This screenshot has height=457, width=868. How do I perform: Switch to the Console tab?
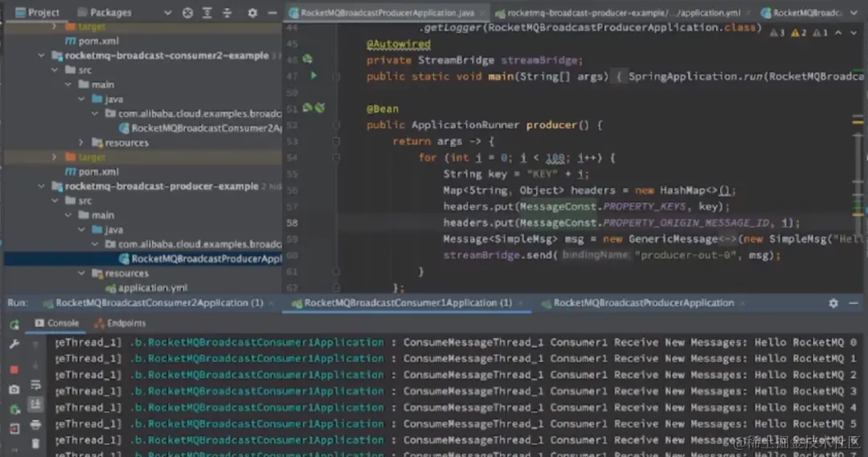pyautogui.click(x=57, y=323)
